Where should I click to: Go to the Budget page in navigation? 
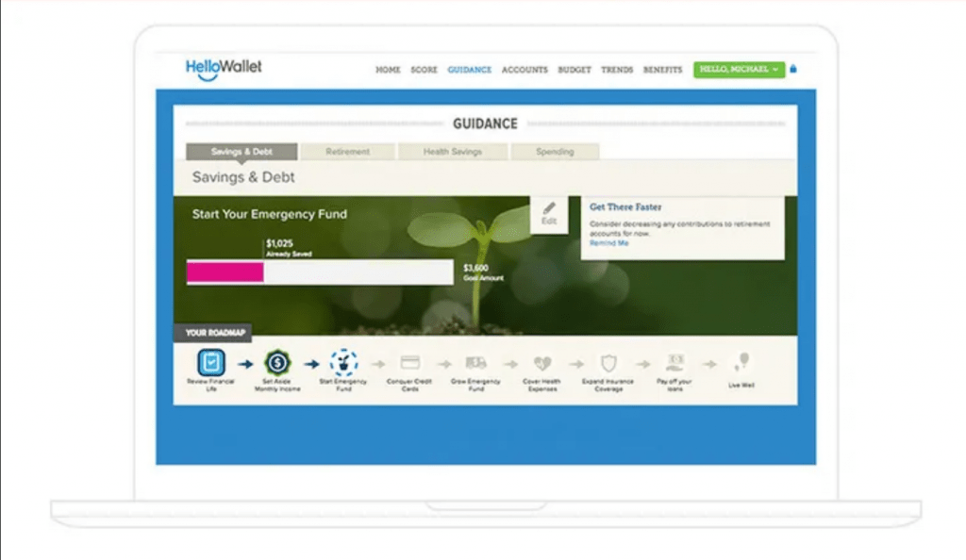pos(574,70)
